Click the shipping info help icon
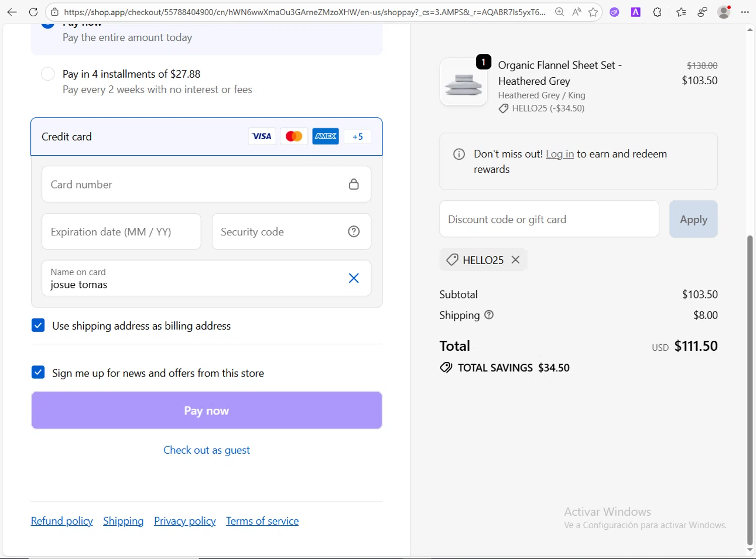 pos(489,315)
